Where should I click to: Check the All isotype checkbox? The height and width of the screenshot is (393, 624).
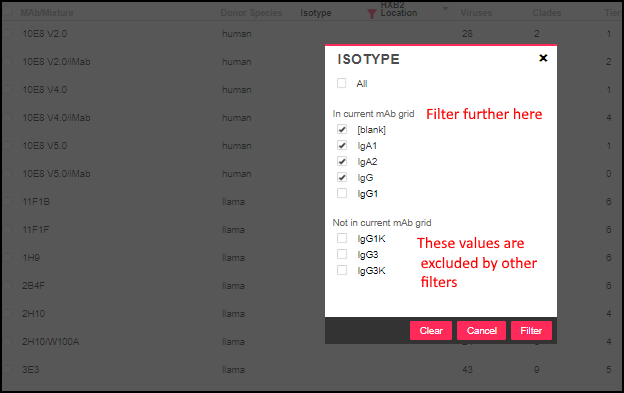point(341,83)
